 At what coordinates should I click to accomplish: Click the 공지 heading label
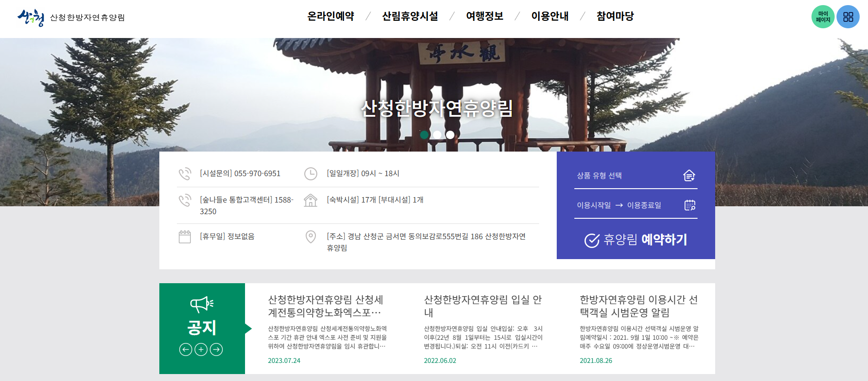pyautogui.click(x=202, y=328)
